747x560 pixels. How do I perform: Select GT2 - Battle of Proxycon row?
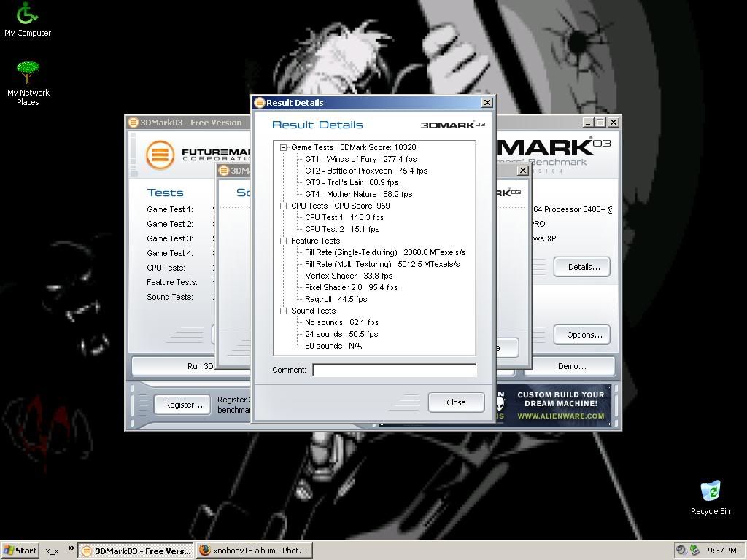coord(366,171)
